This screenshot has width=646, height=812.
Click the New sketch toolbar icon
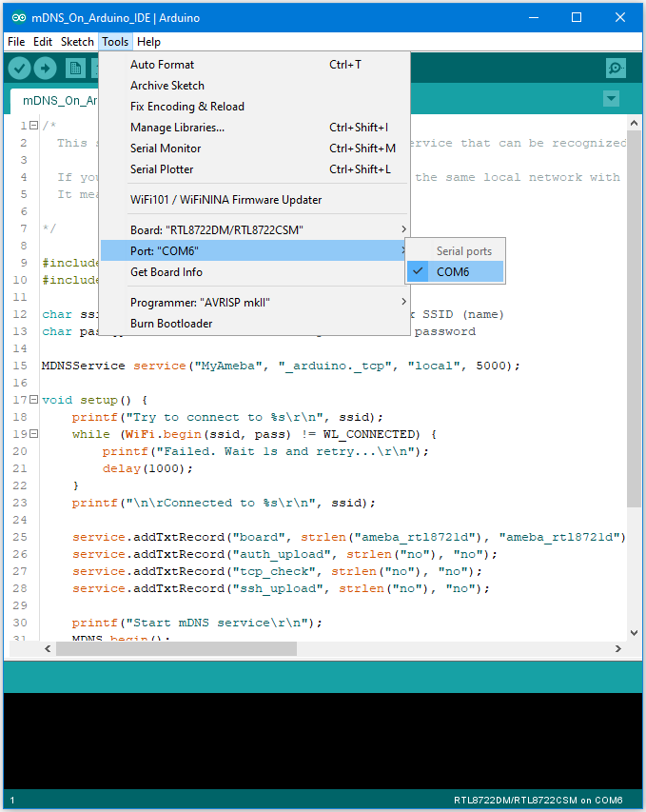click(75, 68)
